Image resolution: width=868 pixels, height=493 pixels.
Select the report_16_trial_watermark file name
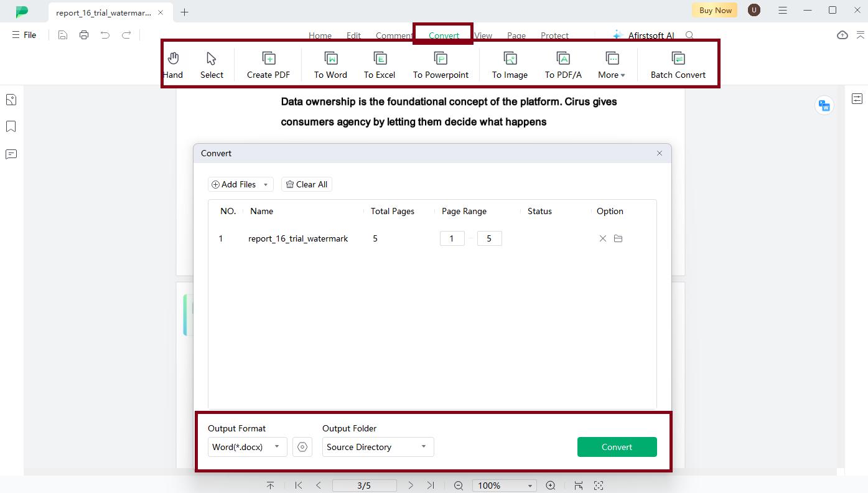(x=298, y=238)
